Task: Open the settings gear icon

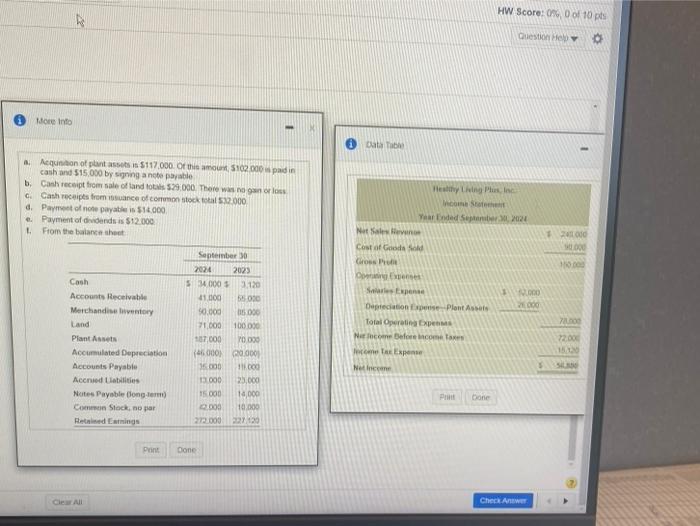Action: click(x=597, y=38)
